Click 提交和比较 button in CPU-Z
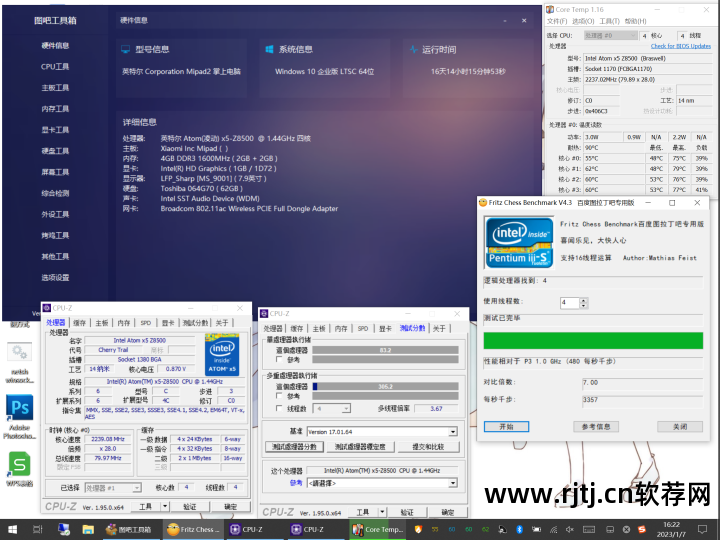The image size is (720, 540). 428,446
